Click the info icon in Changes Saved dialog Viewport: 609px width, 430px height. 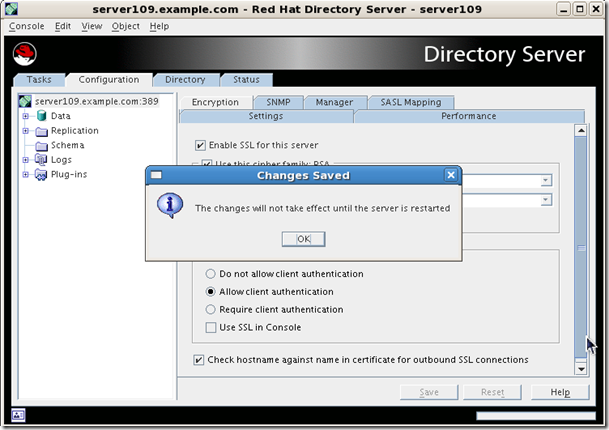170,205
